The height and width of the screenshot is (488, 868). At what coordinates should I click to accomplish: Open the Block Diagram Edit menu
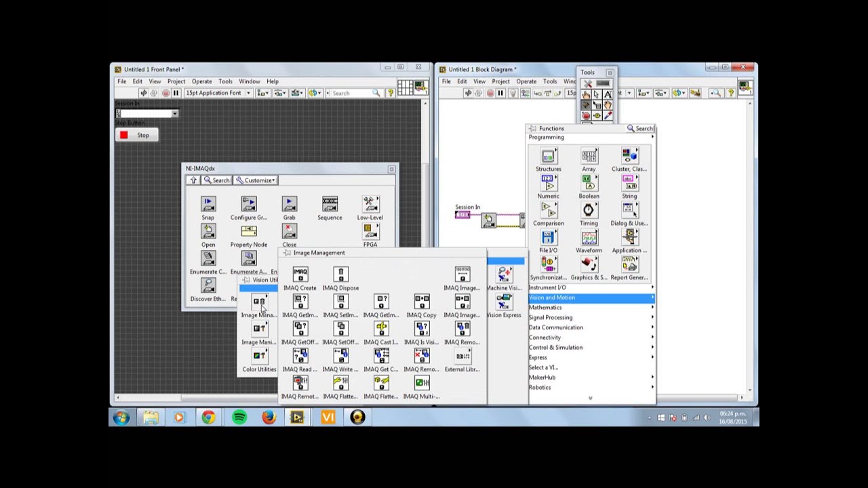point(462,81)
